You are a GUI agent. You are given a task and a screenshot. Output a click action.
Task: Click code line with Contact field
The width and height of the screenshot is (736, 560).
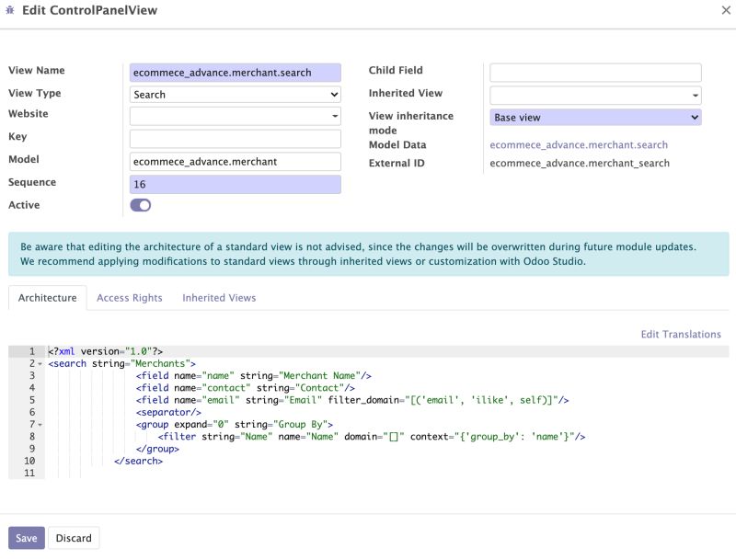[246, 388]
